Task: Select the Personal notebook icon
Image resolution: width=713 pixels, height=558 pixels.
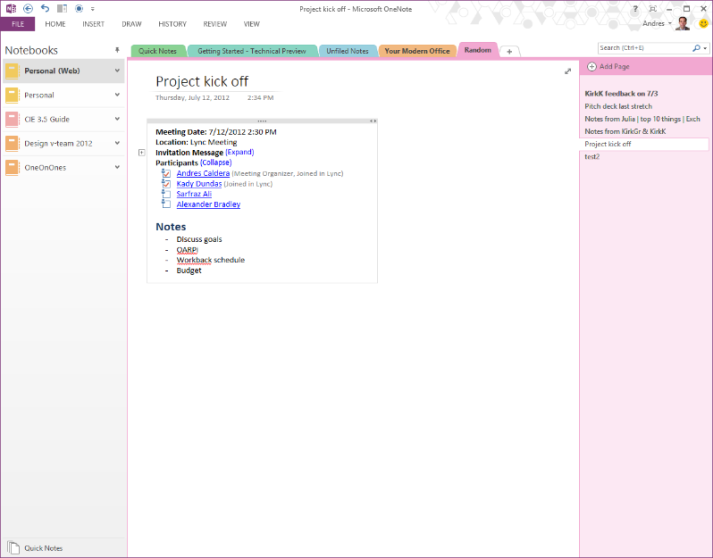Action: coord(12,95)
